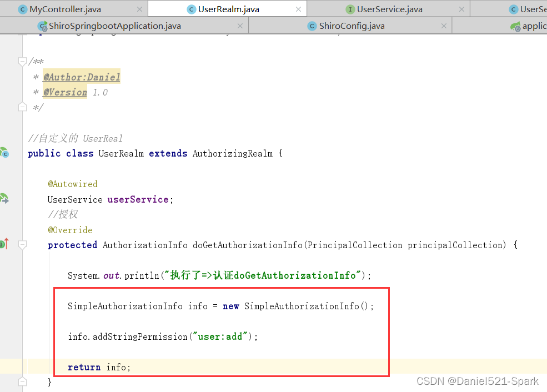The width and height of the screenshot is (547, 392).
Task: Click the fold end marker at */
Action: [22, 107]
